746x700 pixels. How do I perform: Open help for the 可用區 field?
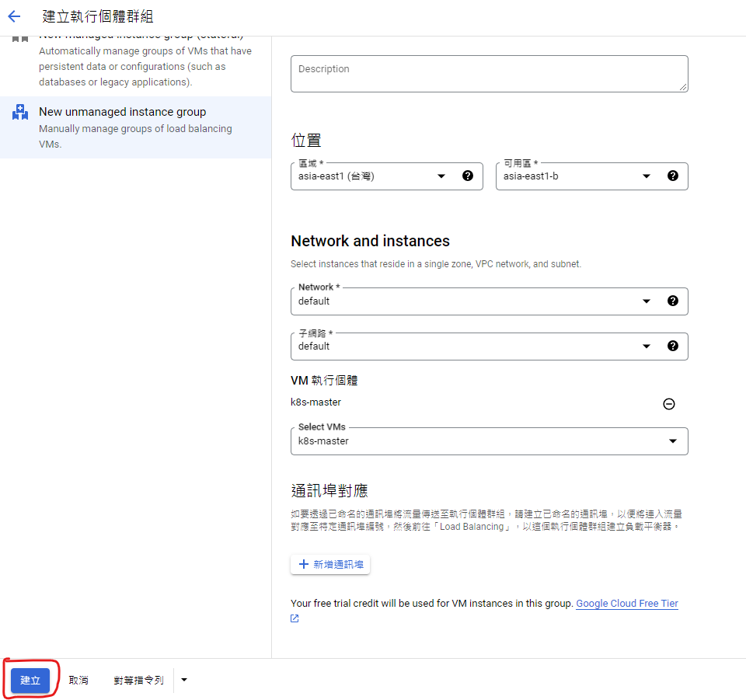coord(672,176)
